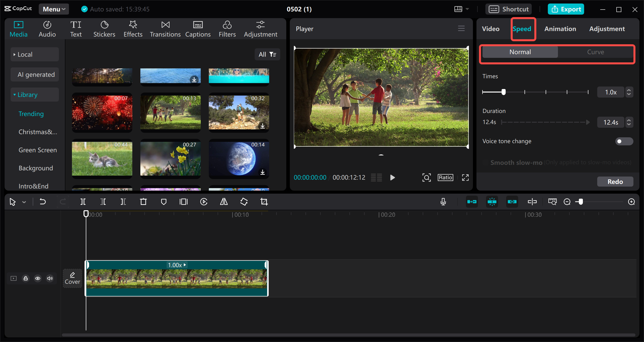The height and width of the screenshot is (342, 644).
Task: Select the crop tool in the timeline toolbar
Action: click(x=264, y=201)
